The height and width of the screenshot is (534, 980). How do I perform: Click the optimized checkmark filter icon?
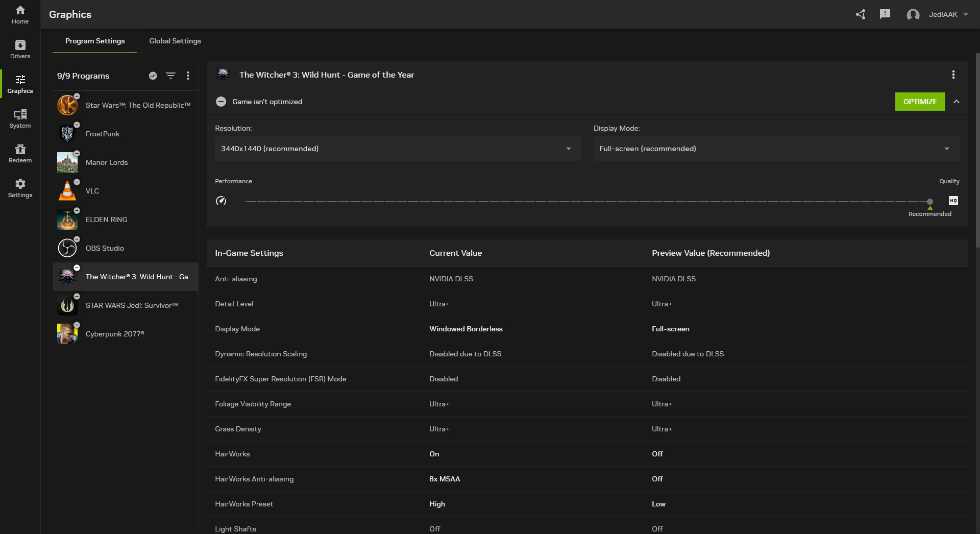(x=153, y=76)
